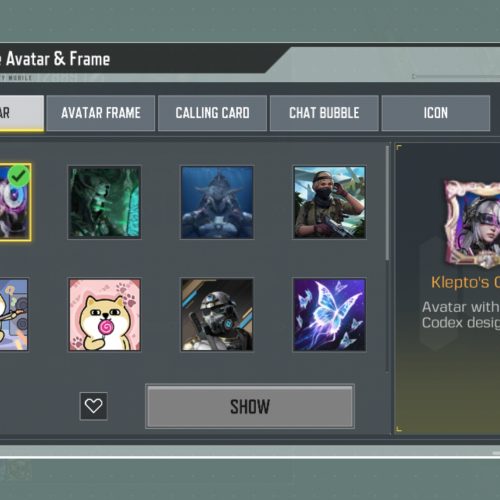Click the Klepto's framed avatar preview

coord(473,223)
